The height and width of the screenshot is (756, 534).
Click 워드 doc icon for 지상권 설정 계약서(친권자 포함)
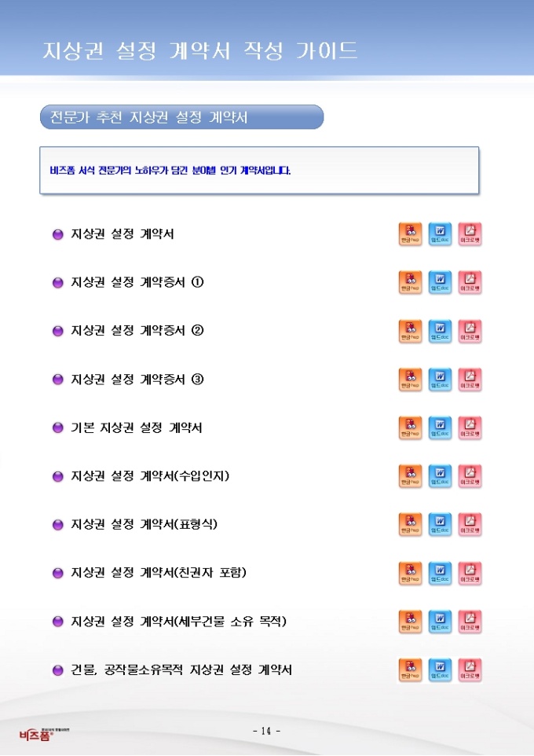click(x=440, y=573)
